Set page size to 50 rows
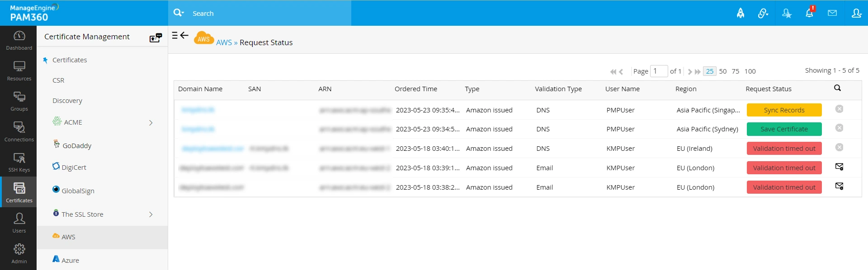 click(723, 71)
